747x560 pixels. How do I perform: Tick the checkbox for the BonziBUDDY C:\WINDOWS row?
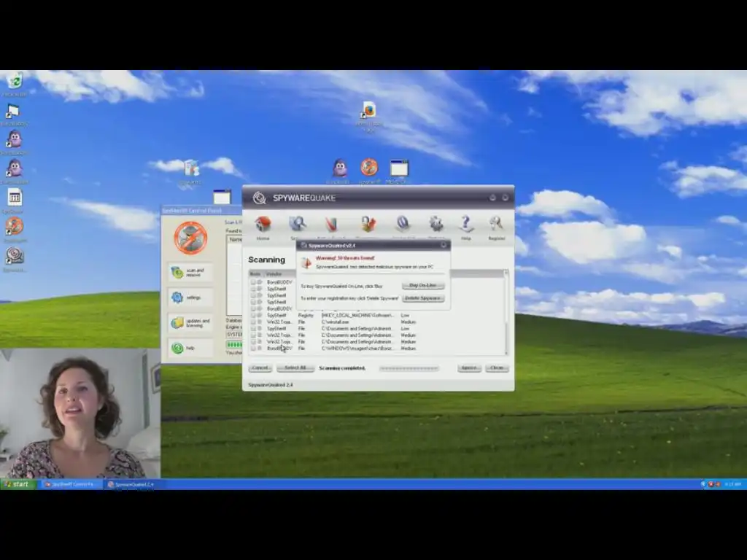[x=253, y=348]
